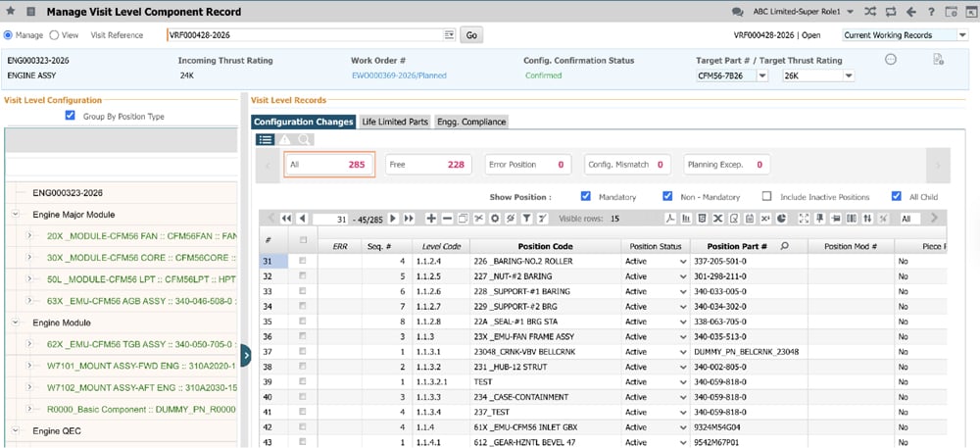Click the fullscreen expand grid icon
980x448 pixels.
click(x=804, y=218)
